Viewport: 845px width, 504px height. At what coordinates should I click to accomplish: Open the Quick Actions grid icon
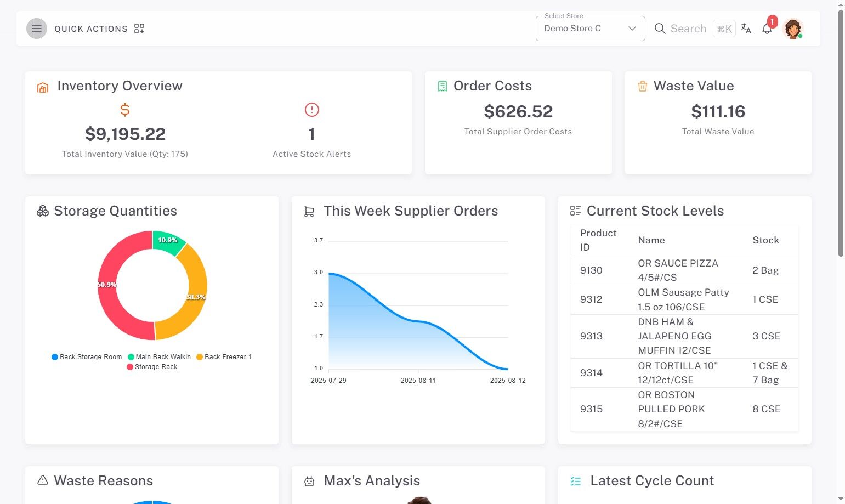(x=139, y=29)
